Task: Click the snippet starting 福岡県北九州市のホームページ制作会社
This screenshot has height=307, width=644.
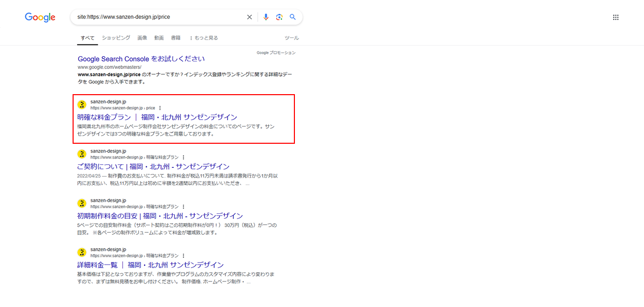Action: [176, 130]
